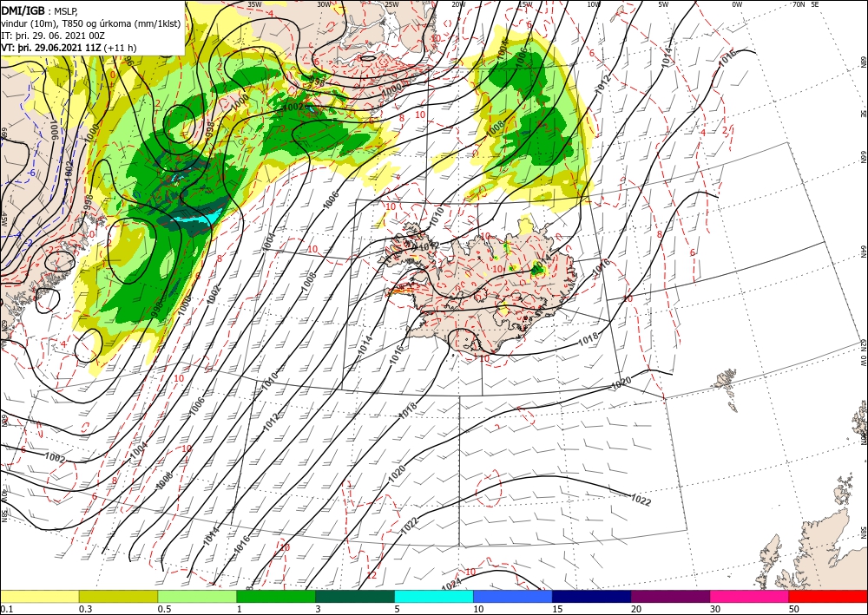Pick the cyan 5–10 mm legend swatch

click(x=434, y=596)
